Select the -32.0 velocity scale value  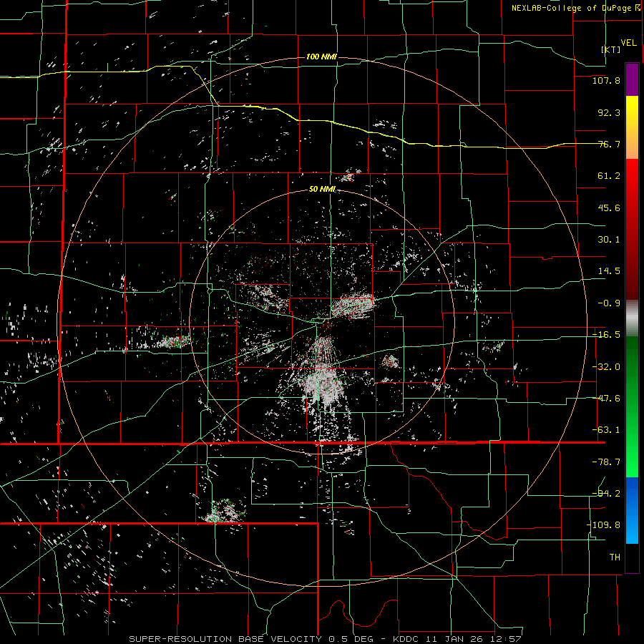pyautogui.click(x=606, y=367)
